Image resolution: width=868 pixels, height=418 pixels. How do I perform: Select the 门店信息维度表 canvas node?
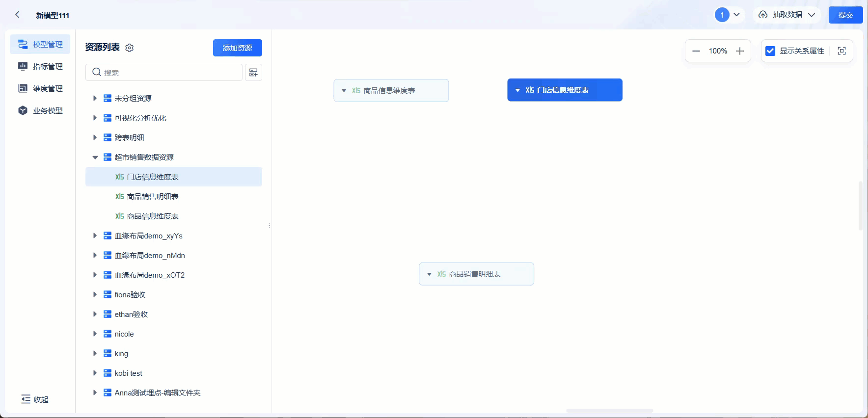tap(565, 90)
